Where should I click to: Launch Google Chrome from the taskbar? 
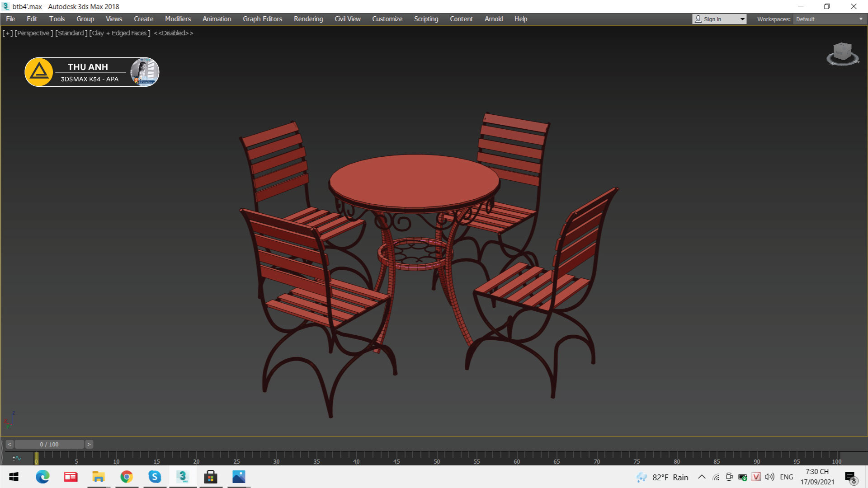[x=127, y=477]
